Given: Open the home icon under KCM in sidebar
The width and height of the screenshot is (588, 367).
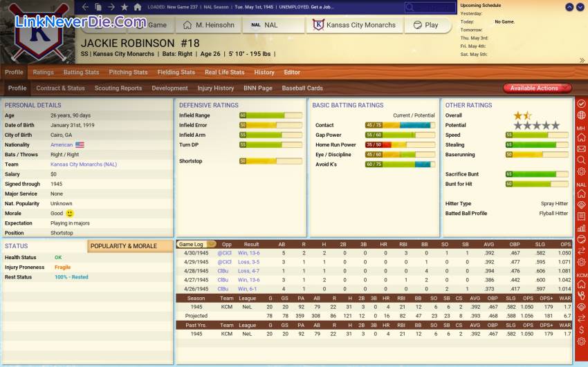Looking at the screenshot, I should click(x=581, y=284).
